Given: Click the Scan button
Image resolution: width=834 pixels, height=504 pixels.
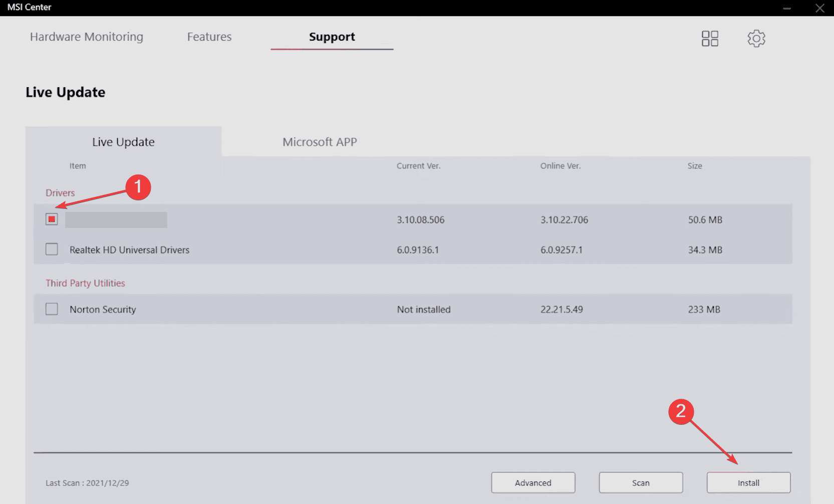Looking at the screenshot, I should coord(641,482).
